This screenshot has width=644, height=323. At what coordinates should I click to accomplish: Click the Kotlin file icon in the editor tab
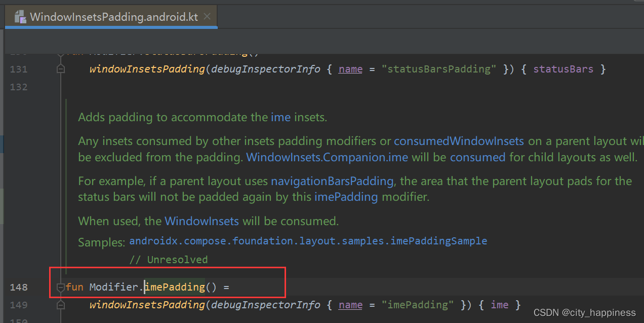point(19,16)
